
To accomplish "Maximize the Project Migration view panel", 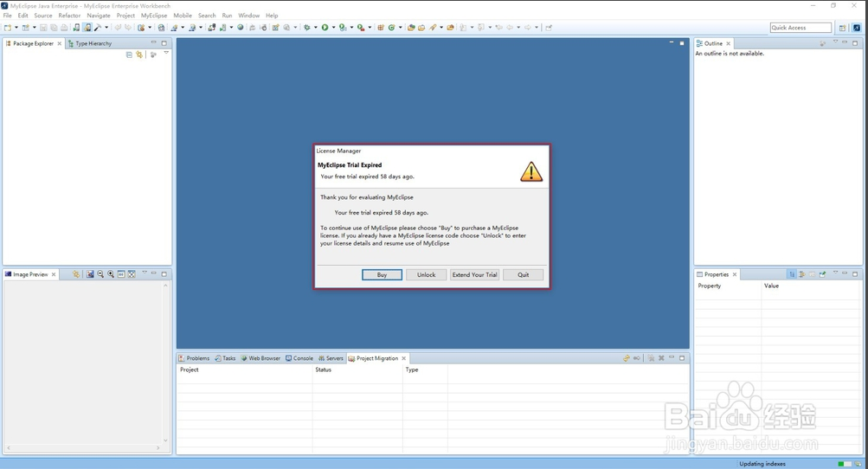I will [x=682, y=358].
